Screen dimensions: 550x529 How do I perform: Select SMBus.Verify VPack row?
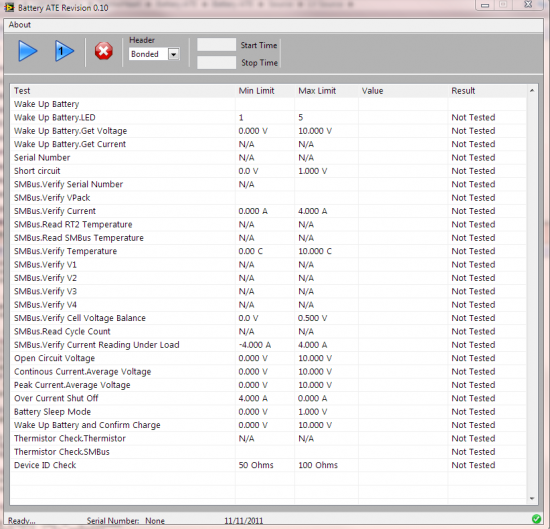pos(268,198)
